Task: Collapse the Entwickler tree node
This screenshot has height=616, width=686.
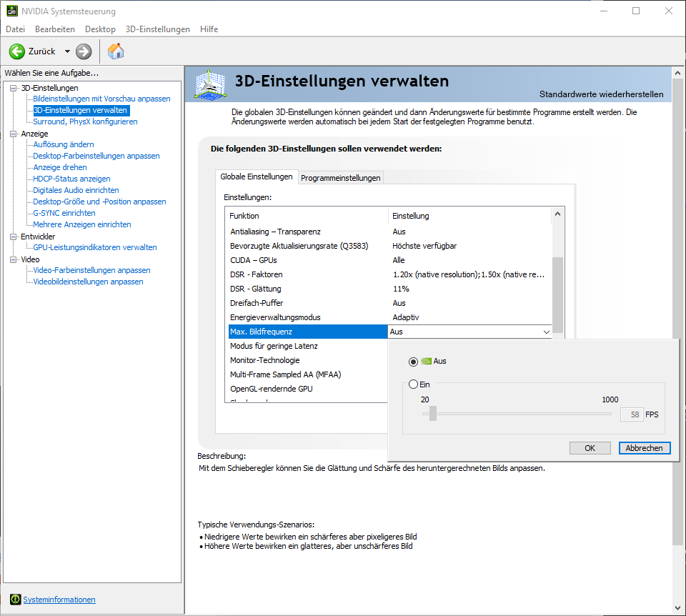Action: (13, 237)
